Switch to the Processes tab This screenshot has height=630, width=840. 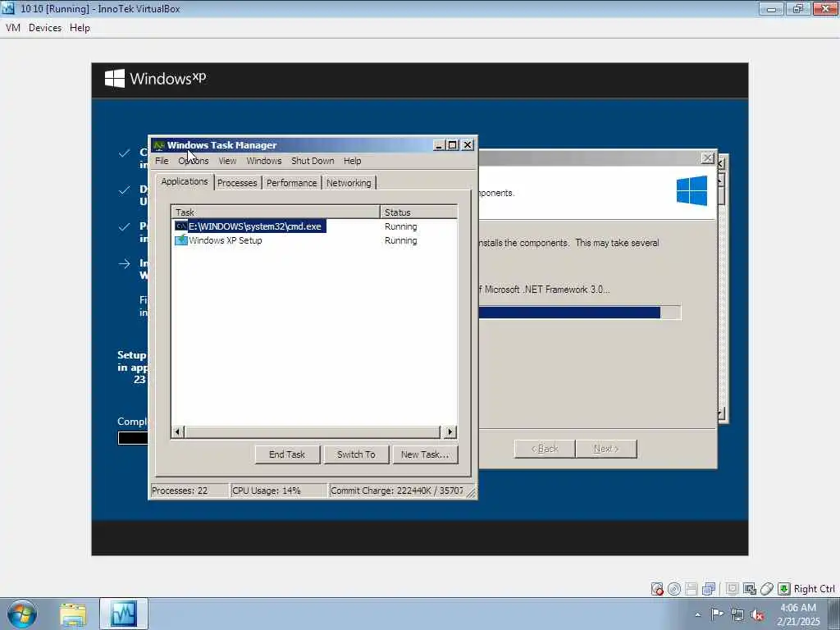click(237, 183)
